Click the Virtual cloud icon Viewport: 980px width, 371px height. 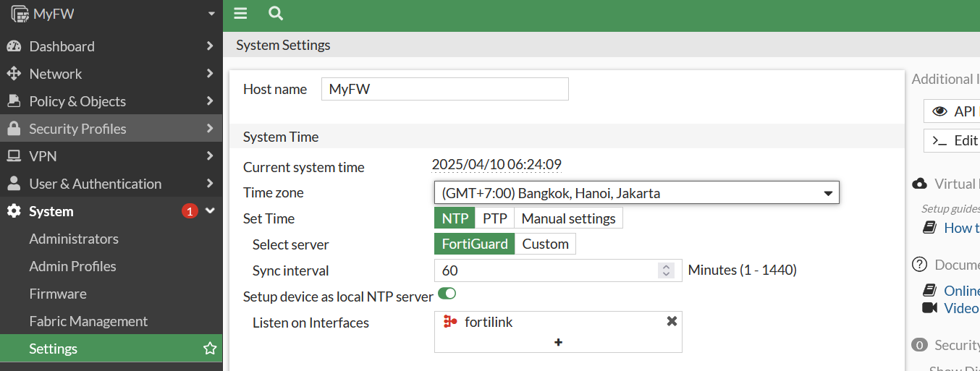coord(920,184)
